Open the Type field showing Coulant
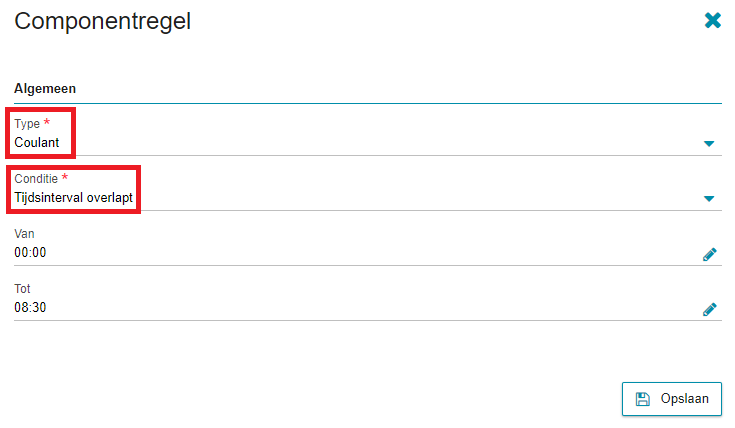Screen dimensions: 735x428 pos(37,143)
